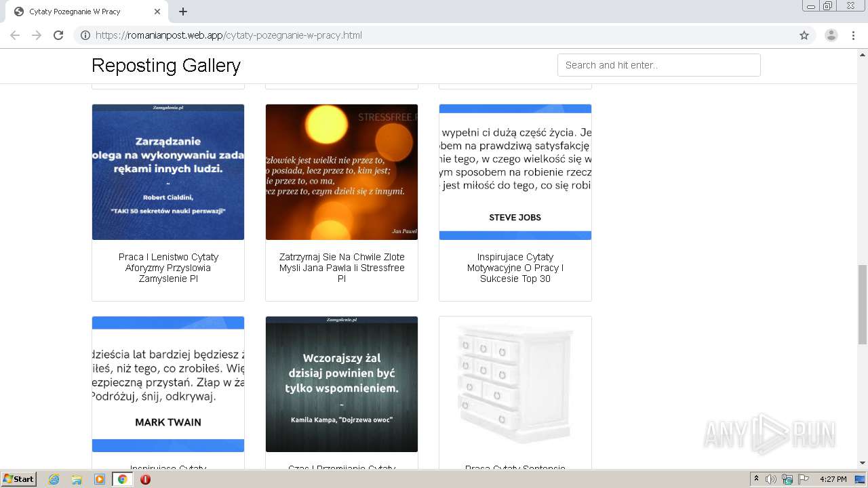868x488 pixels.
Task: Launch Internet Explorer from taskbar
Action: click(54, 479)
